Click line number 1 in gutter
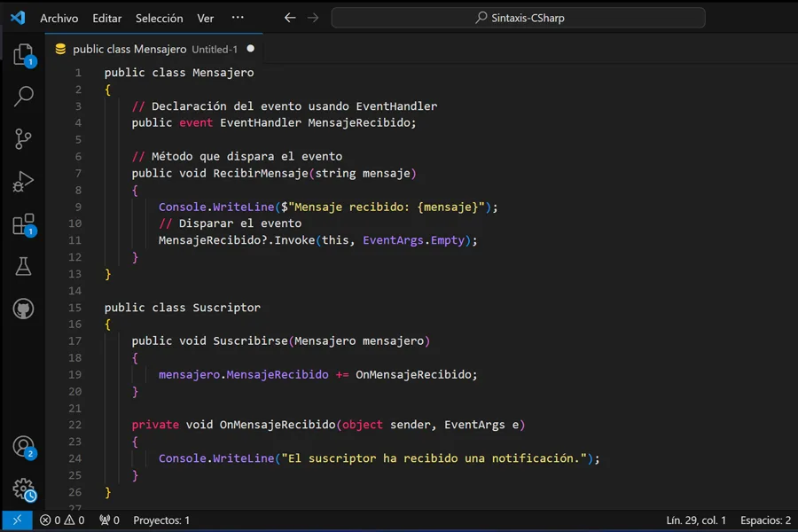The image size is (798, 532). [x=78, y=73]
